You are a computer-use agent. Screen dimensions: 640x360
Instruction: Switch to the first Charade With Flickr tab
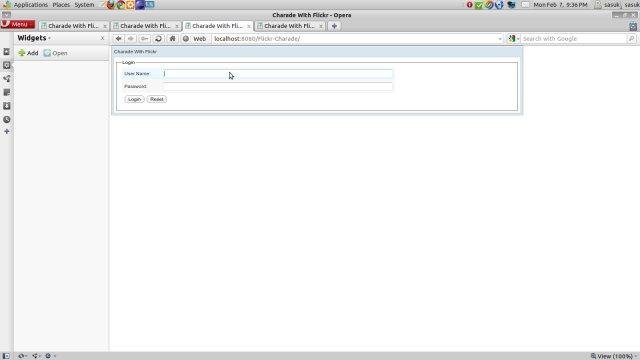(73, 26)
